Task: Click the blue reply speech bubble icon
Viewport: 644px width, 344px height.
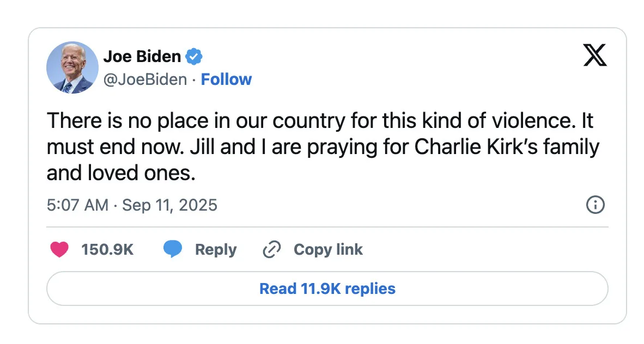Action: (x=173, y=249)
